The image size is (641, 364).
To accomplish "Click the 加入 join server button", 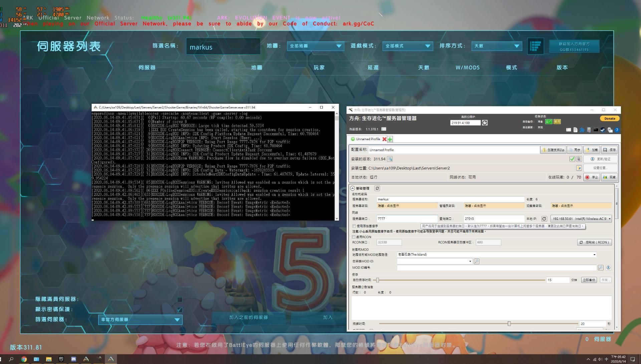I will pyautogui.click(x=328, y=317).
